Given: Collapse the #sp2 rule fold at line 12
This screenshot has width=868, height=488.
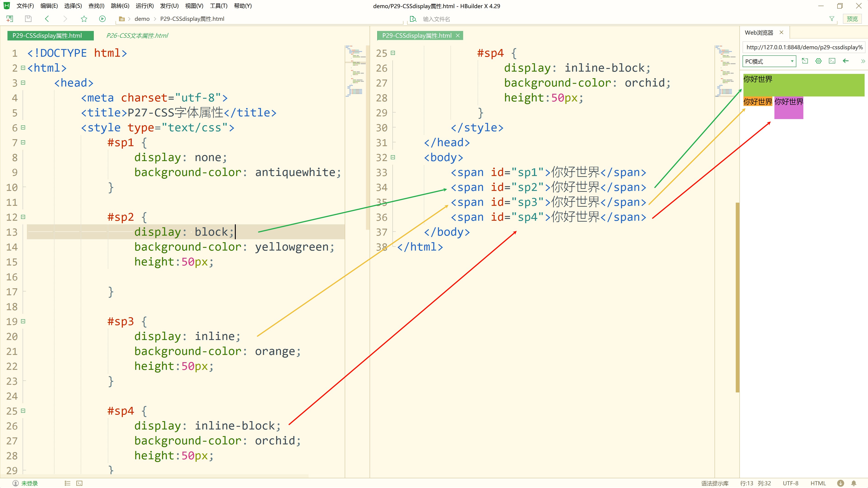Looking at the screenshot, I should pos(23,217).
